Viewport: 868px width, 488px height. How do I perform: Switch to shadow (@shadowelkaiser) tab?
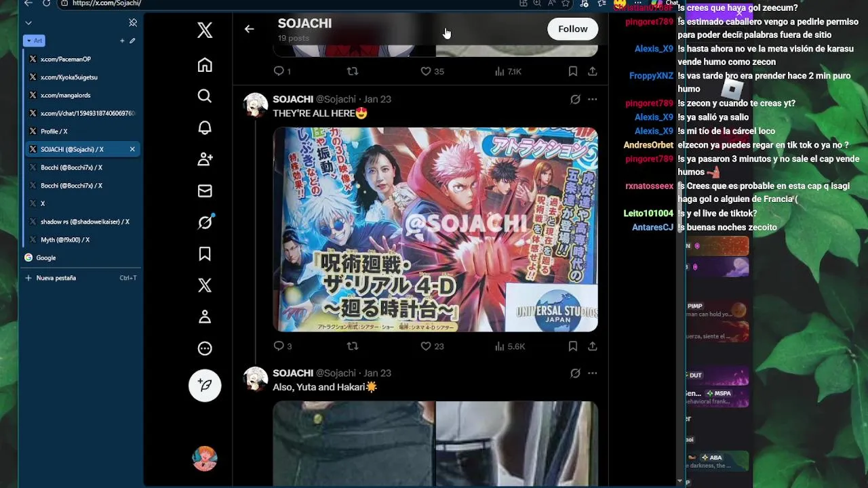[x=82, y=222]
